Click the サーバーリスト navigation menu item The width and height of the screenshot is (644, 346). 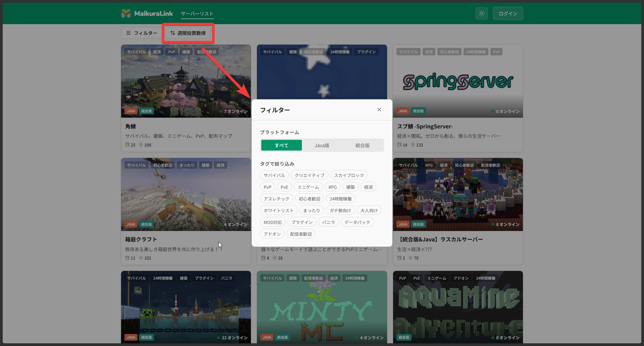point(197,14)
